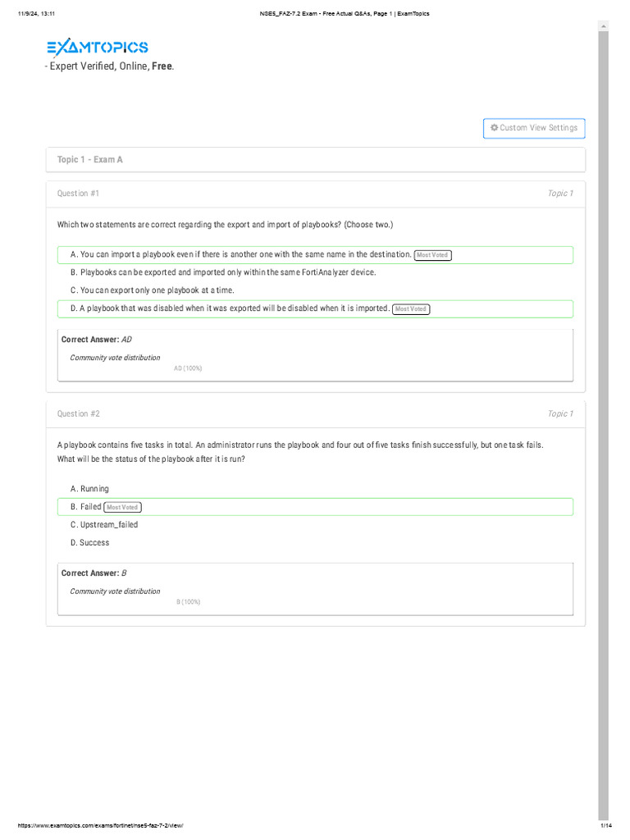Select answer C export only one playbook
The width and height of the screenshot is (630, 840).
point(152,290)
